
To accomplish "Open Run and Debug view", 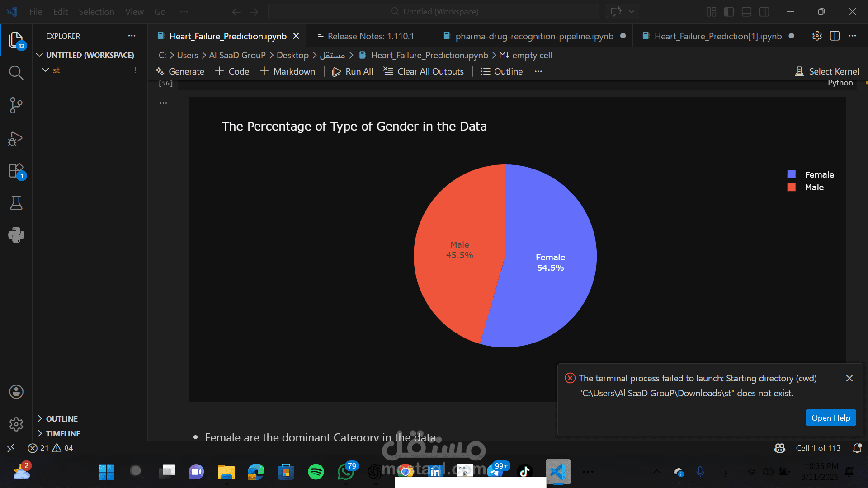I will 16,139.
